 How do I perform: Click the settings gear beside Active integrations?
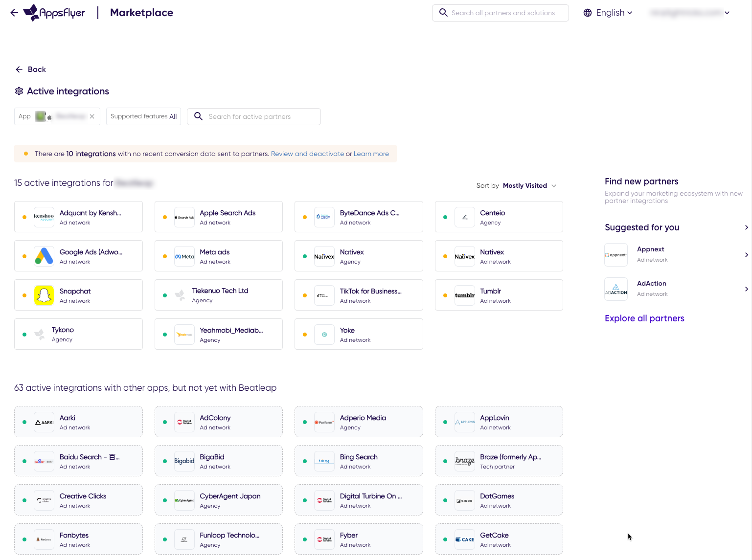[19, 91]
